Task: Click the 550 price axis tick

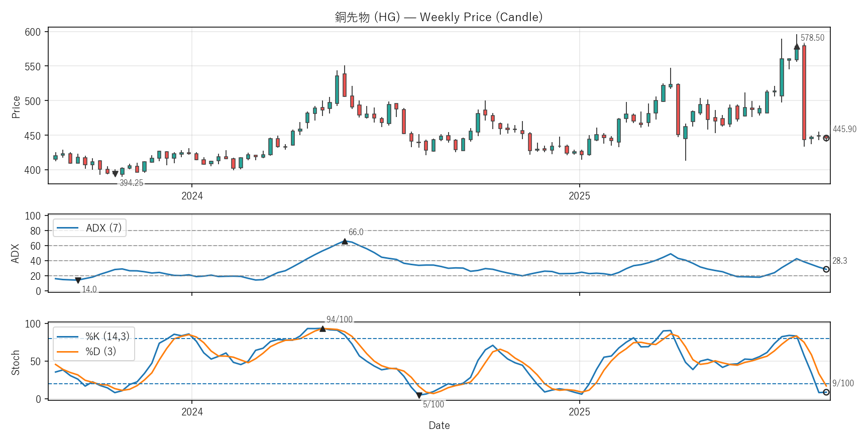Action: [33, 67]
